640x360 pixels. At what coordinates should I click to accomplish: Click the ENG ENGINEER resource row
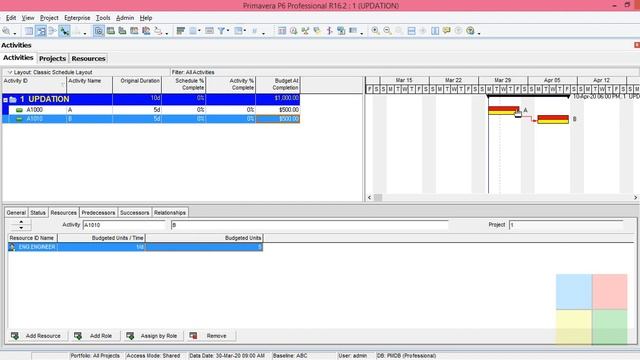tap(135, 247)
